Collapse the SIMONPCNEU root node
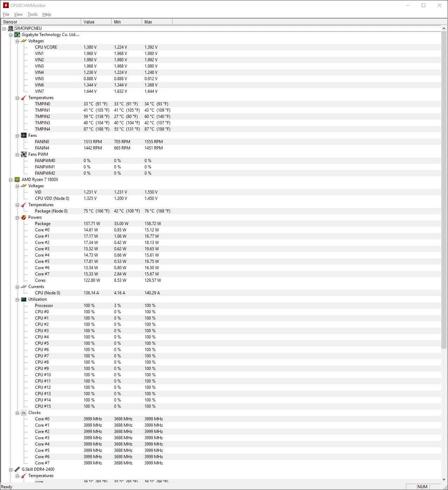This screenshot has height=490, width=448. [x=4, y=28]
